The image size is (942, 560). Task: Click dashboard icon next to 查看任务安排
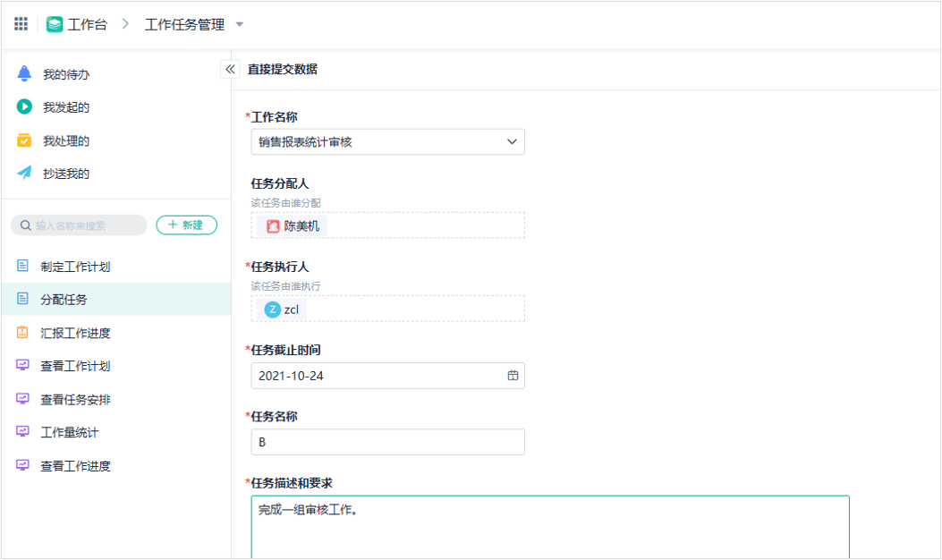point(23,398)
